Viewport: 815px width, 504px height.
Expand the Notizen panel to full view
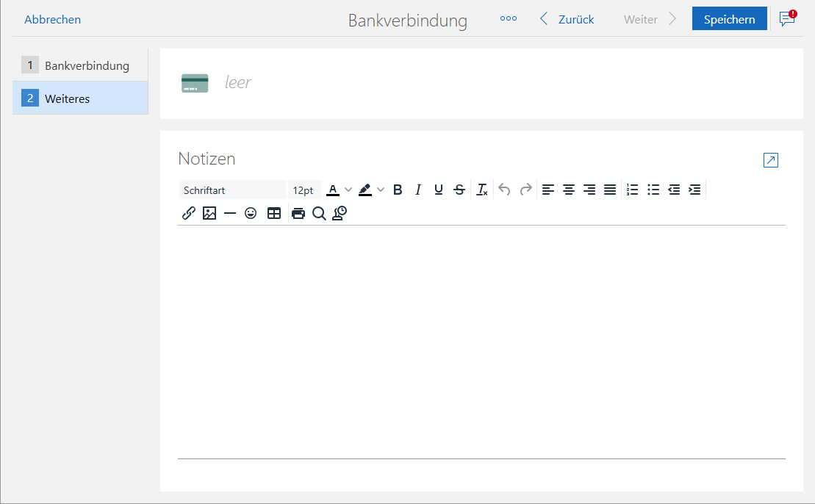pyautogui.click(x=769, y=159)
